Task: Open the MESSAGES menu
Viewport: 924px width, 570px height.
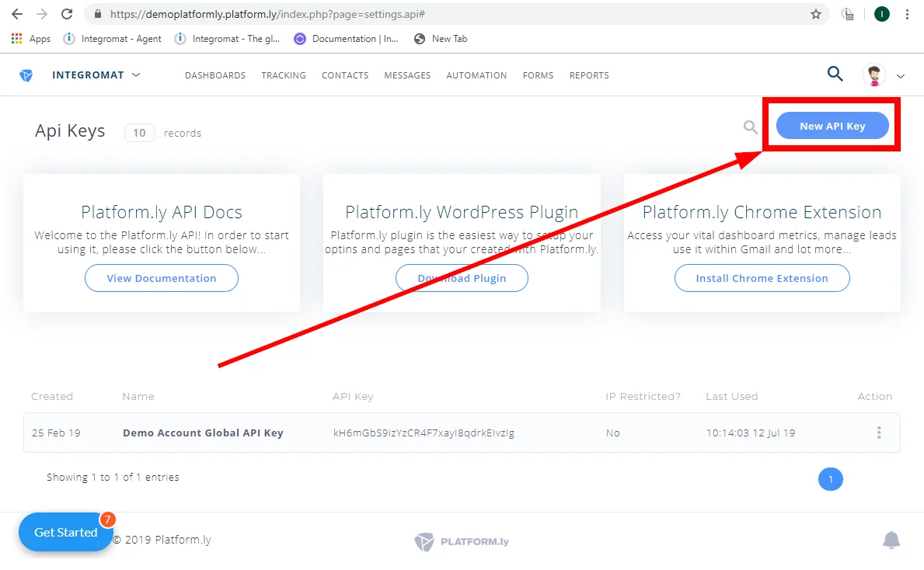Action: [x=407, y=75]
